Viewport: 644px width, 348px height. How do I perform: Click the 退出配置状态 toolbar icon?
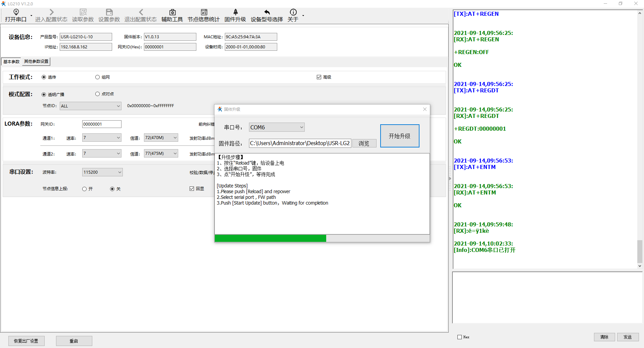pos(141,12)
